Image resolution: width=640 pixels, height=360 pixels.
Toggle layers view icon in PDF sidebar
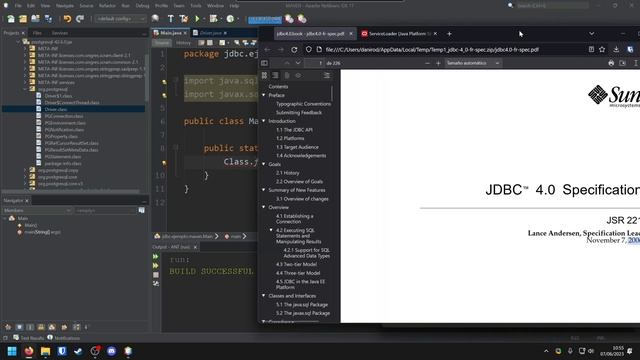(298, 76)
